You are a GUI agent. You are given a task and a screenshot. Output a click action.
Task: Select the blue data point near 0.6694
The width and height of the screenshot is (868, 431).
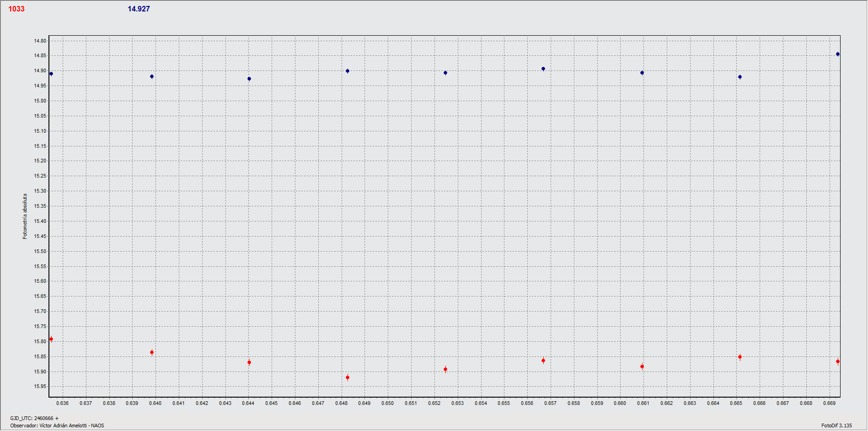click(838, 54)
